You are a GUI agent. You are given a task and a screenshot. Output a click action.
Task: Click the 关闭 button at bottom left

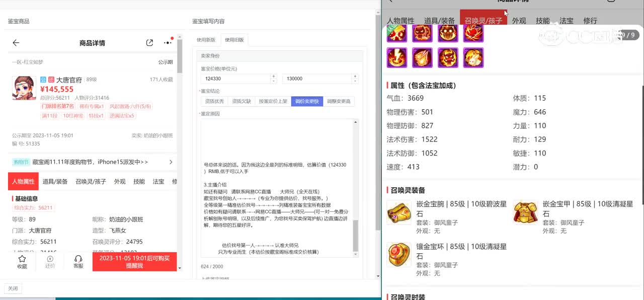[13, 288]
